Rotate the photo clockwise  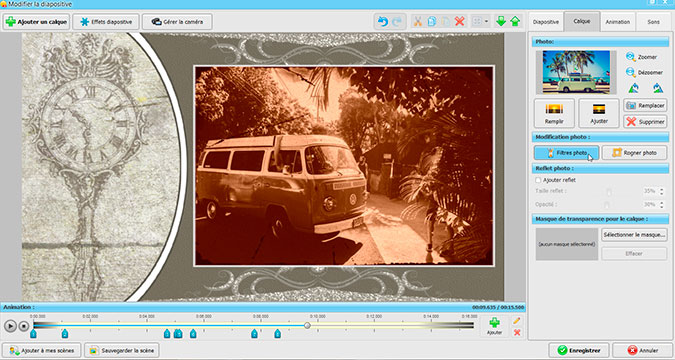click(x=657, y=88)
